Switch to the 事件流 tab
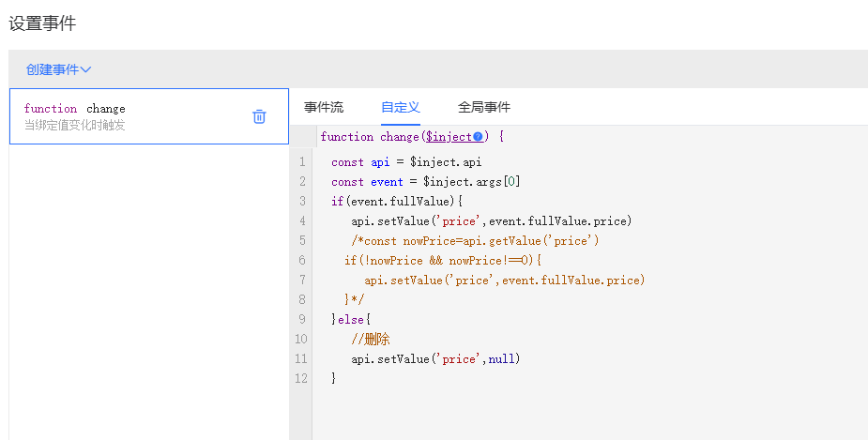The width and height of the screenshot is (868, 440). [324, 107]
